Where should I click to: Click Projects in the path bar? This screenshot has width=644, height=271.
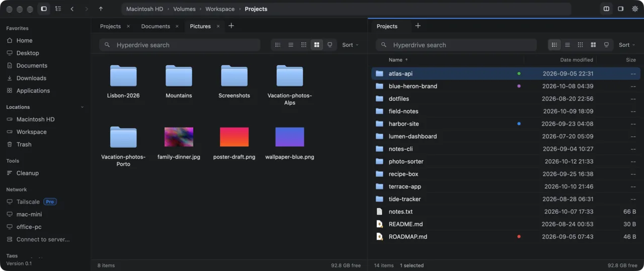pyautogui.click(x=256, y=9)
